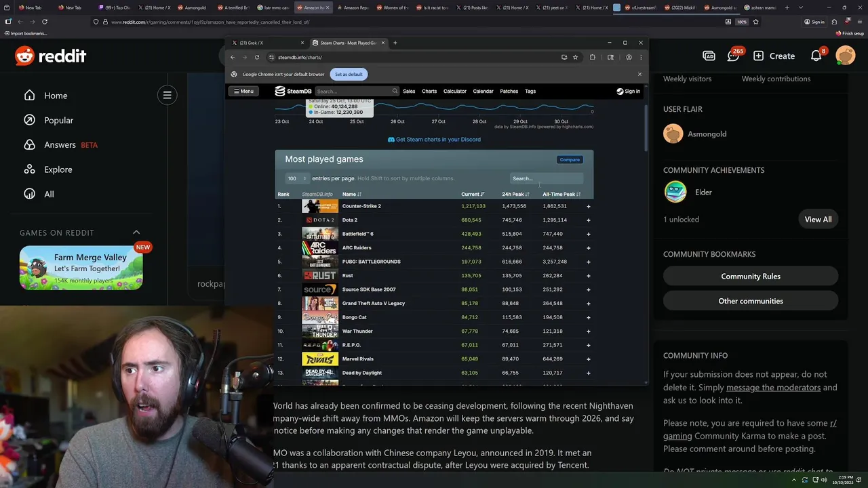Open Chrome profile icon
868x488 pixels.
pyautogui.click(x=629, y=57)
